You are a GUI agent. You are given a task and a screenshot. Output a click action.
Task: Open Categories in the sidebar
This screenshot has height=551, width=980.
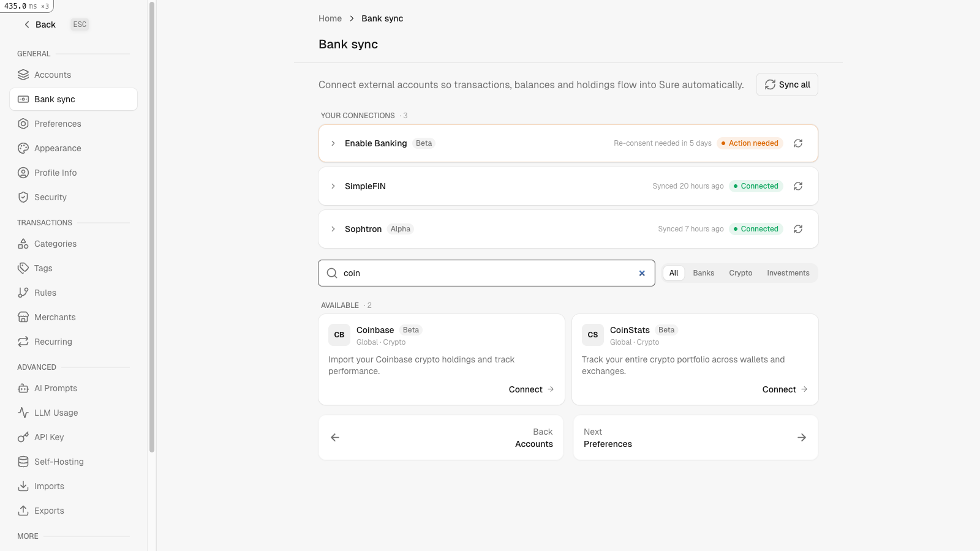tap(73, 244)
